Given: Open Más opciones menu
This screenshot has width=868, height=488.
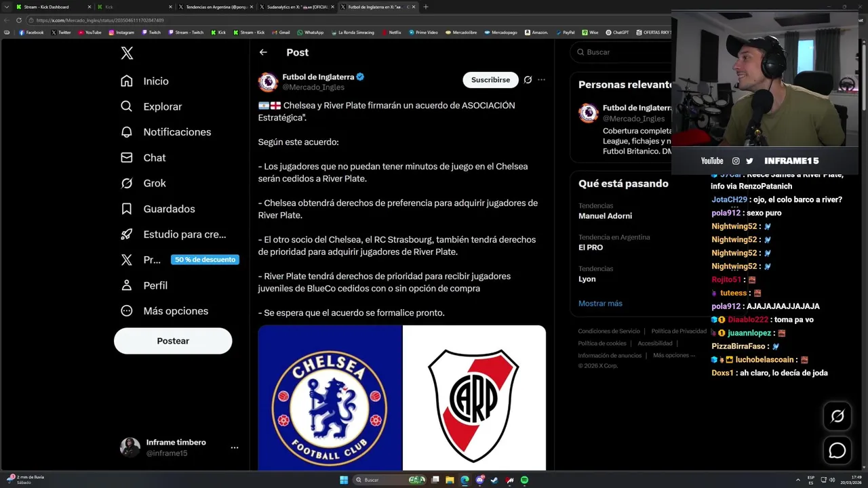Looking at the screenshot, I should (x=164, y=311).
